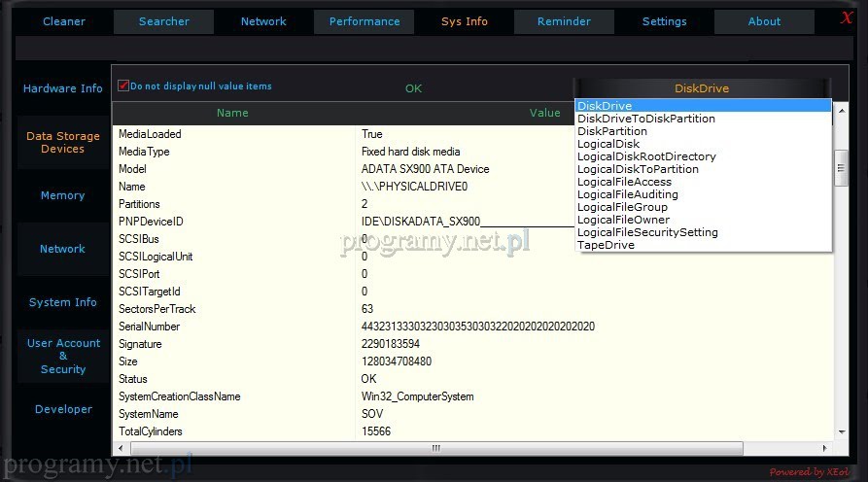Open User Account & Security section

pos(63,356)
